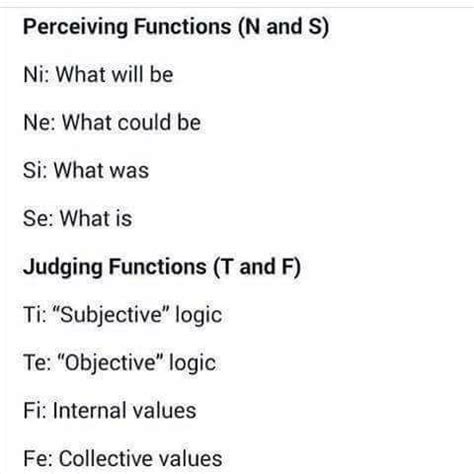Click the Te 'Objective' logic line

coord(119,363)
